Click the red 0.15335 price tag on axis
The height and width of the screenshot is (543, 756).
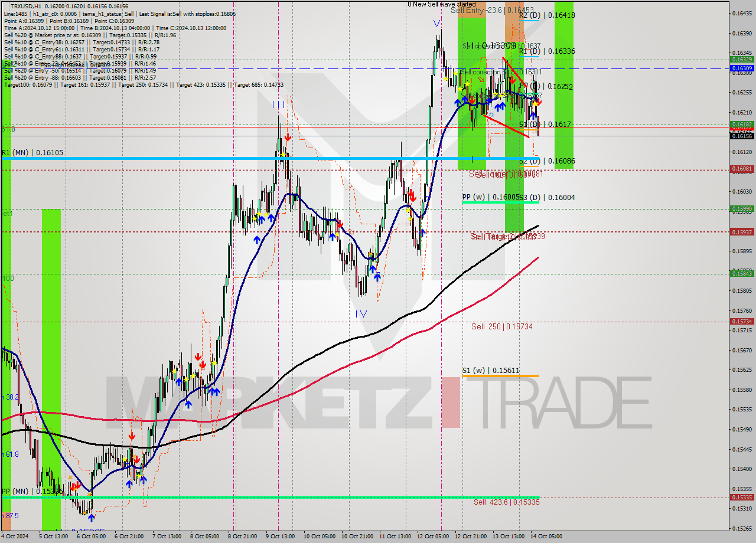[x=742, y=497]
